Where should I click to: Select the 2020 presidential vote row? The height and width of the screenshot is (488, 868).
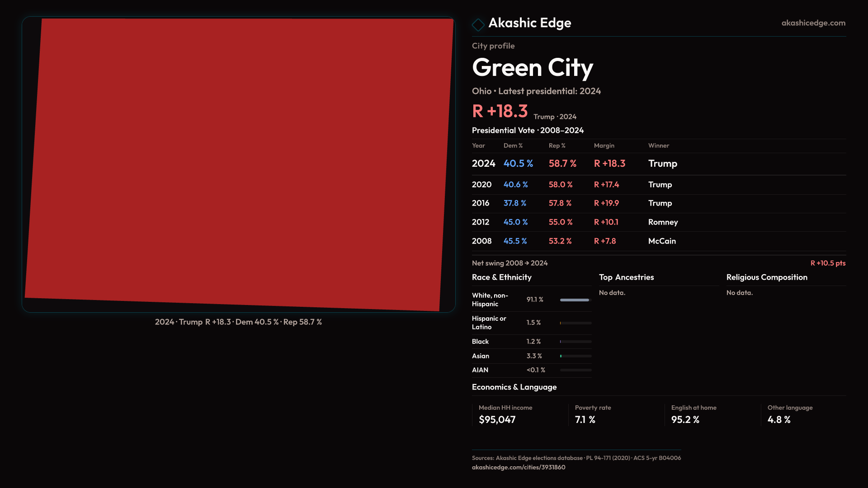pos(658,185)
